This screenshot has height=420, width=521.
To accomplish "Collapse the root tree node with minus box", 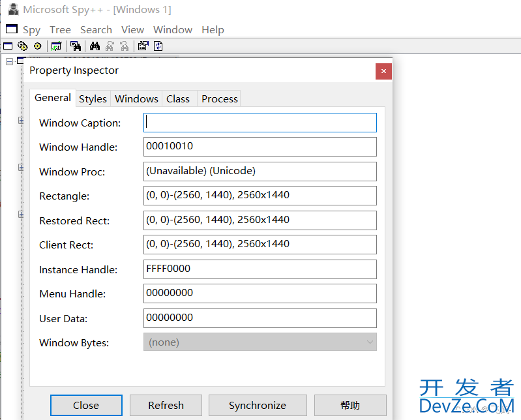I will [10, 61].
